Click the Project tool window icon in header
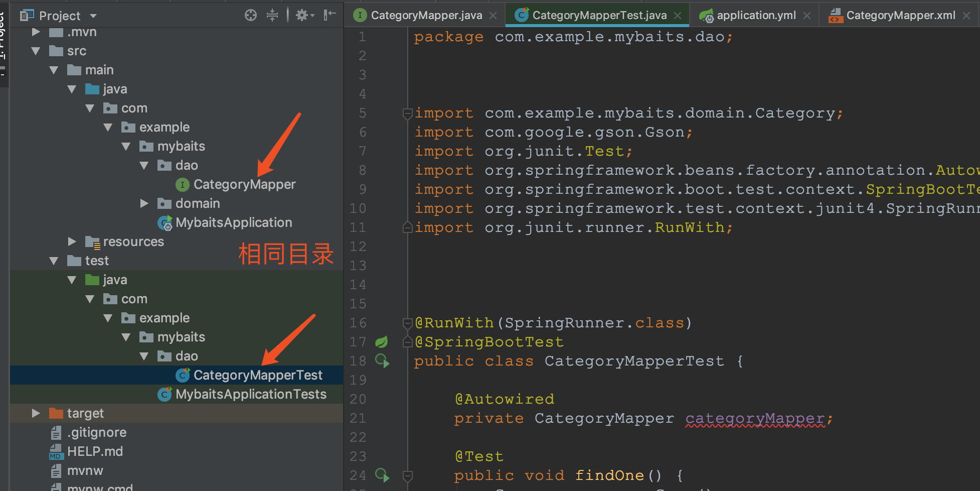Image resolution: width=980 pixels, height=491 pixels. pos(27,16)
